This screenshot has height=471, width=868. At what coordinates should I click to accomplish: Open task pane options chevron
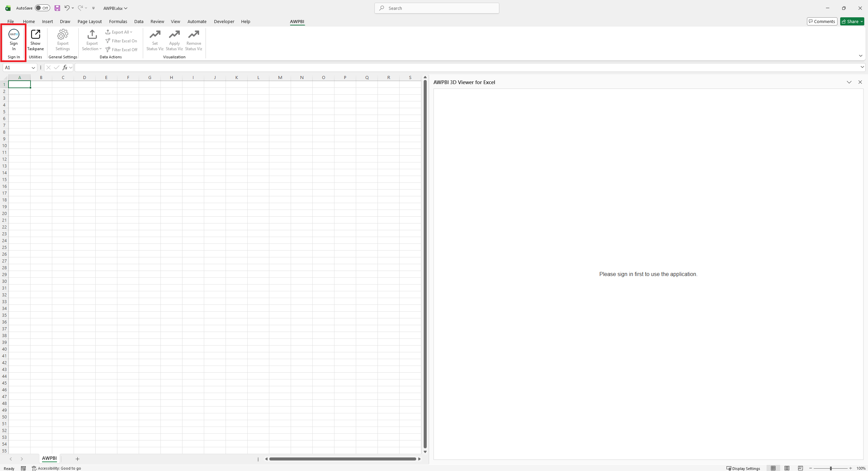849,82
